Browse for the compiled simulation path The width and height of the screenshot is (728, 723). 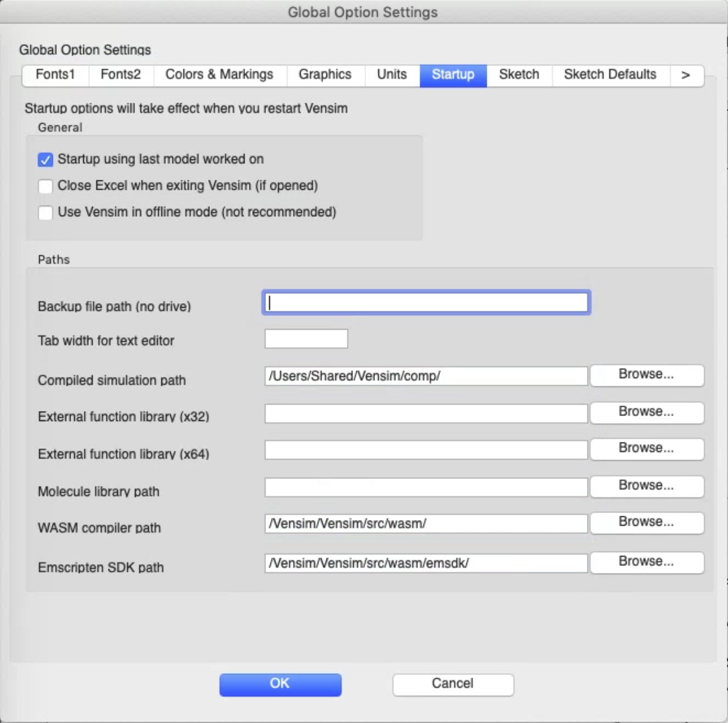646,375
